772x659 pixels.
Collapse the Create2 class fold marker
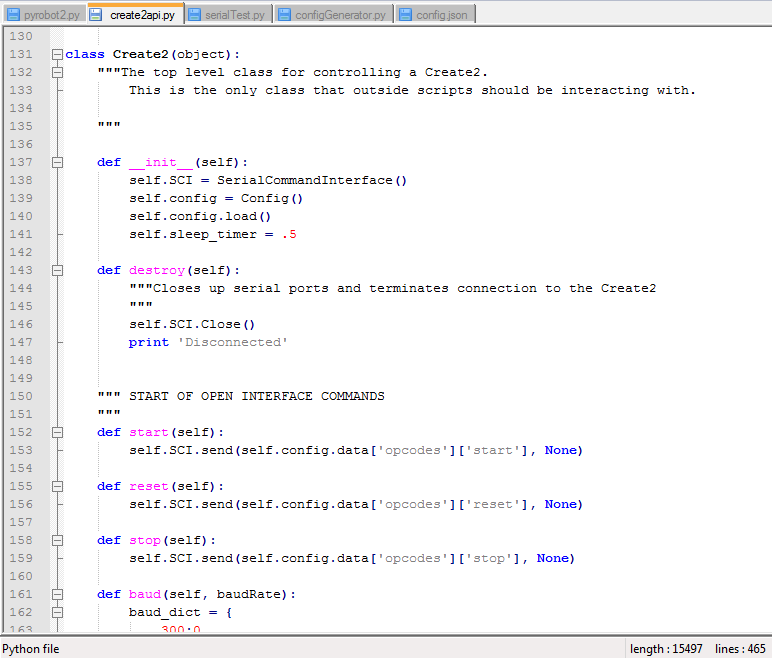click(57, 54)
